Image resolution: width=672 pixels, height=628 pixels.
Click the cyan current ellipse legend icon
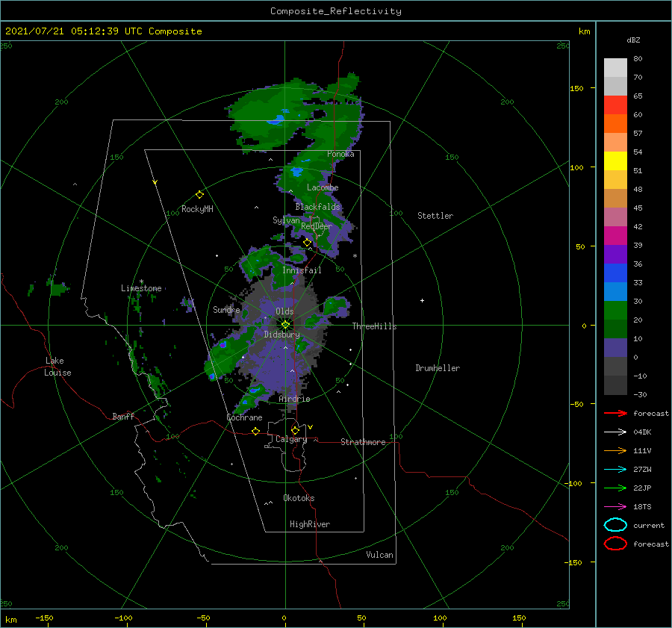click(x=615, y=525)
